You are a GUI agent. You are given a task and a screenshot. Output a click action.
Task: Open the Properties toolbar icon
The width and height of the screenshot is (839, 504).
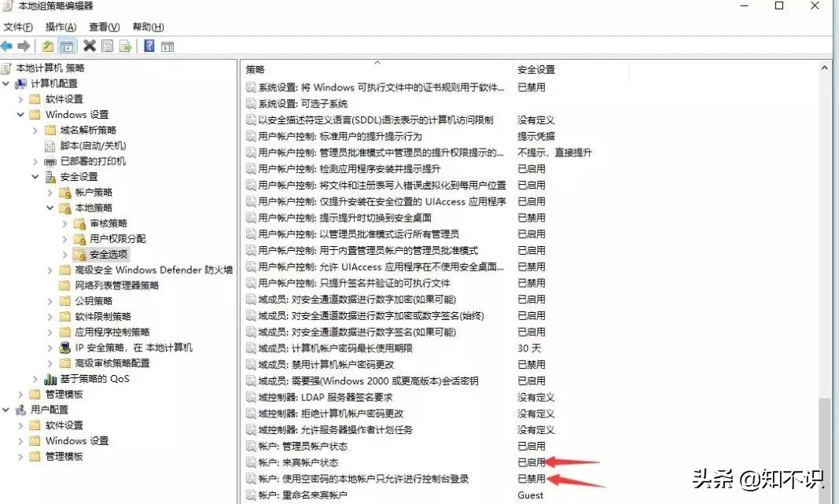[106, 46]
